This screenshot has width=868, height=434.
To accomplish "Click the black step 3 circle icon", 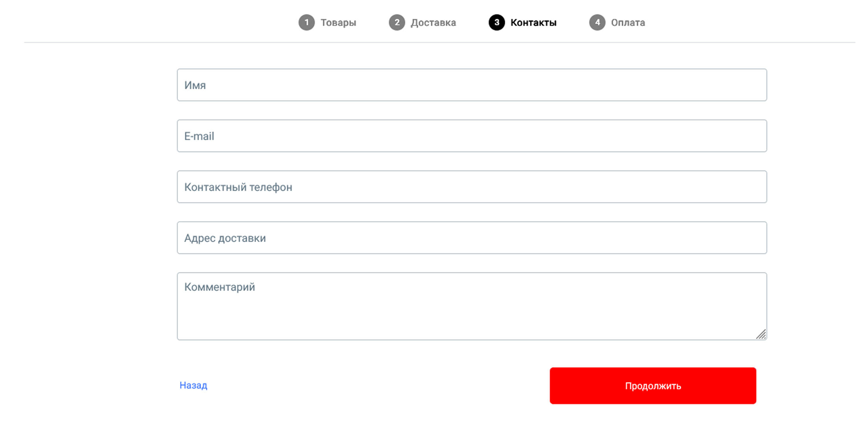I will click(497, 22).
